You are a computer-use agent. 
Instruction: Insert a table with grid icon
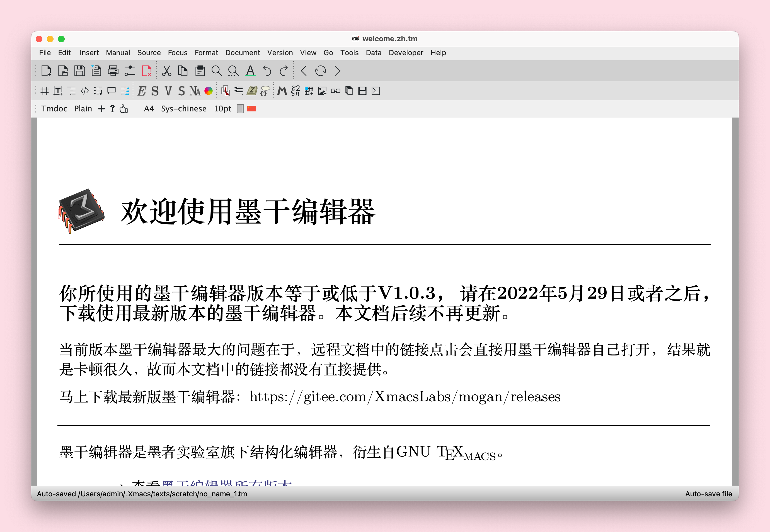309,91
